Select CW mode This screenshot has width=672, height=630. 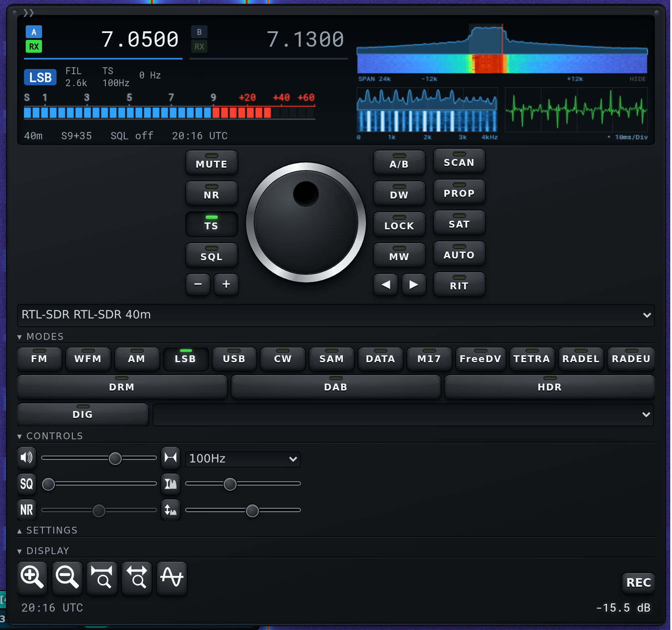point(283,359)
